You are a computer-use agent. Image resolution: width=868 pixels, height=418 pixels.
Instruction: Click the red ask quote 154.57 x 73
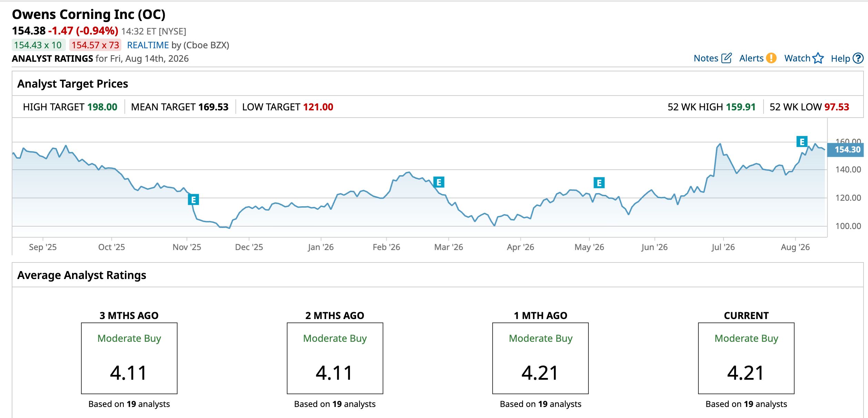[95, 45]
